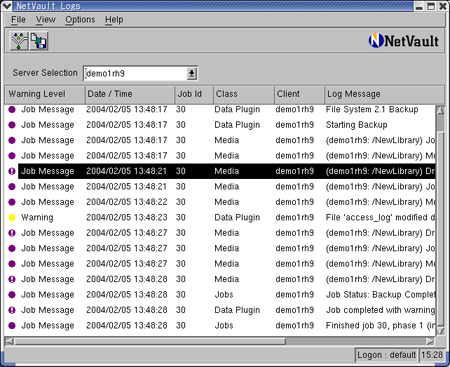This screenshot has width=450, height=367.
Task: Click the yellow Warning level icon
Action: click(x=12, y=218)
